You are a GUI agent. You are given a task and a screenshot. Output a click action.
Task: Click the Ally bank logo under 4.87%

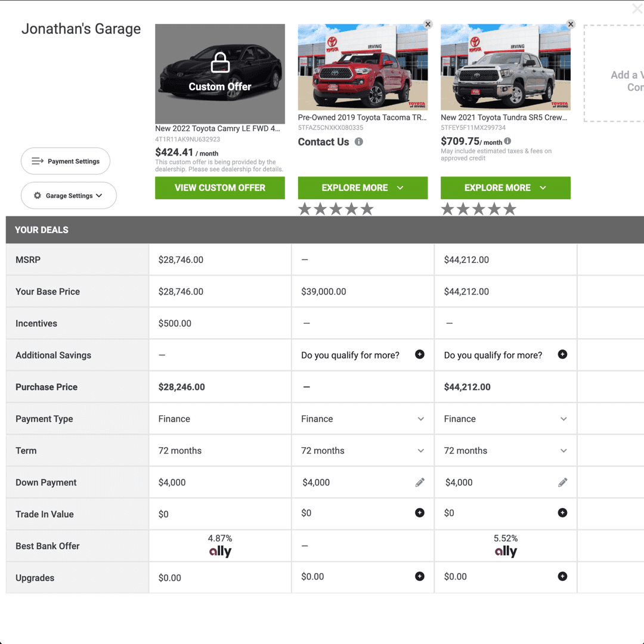220,551
